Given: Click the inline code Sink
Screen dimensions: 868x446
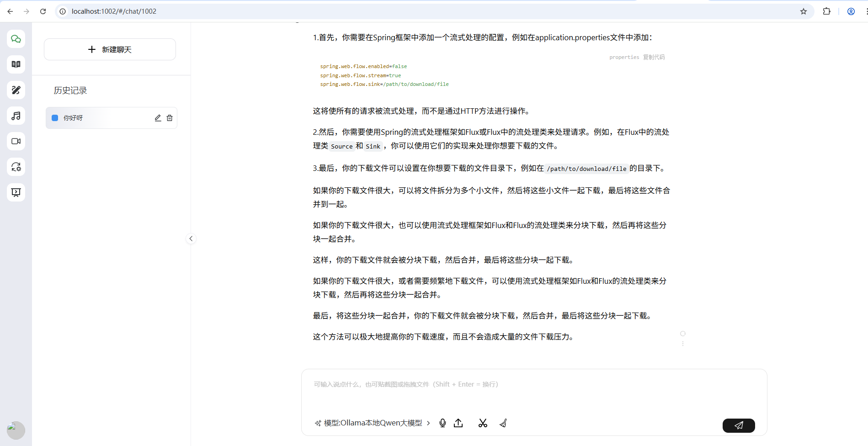Looking at the screenshot, I should pos(373,146).
